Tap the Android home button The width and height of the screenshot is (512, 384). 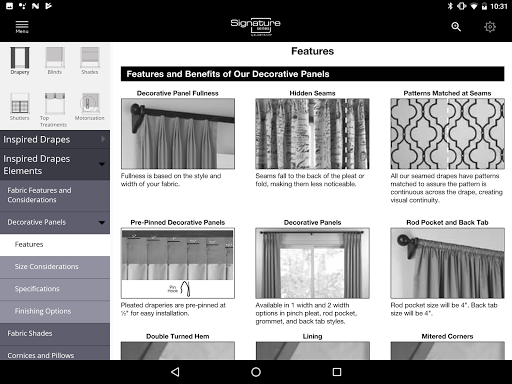(x=256, y=372)
